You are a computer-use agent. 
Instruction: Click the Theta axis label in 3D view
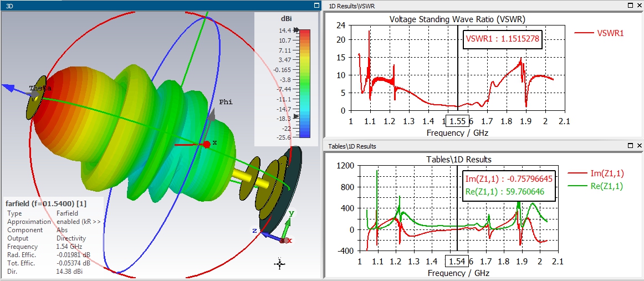pyautogui.click(x=40, y=89)
